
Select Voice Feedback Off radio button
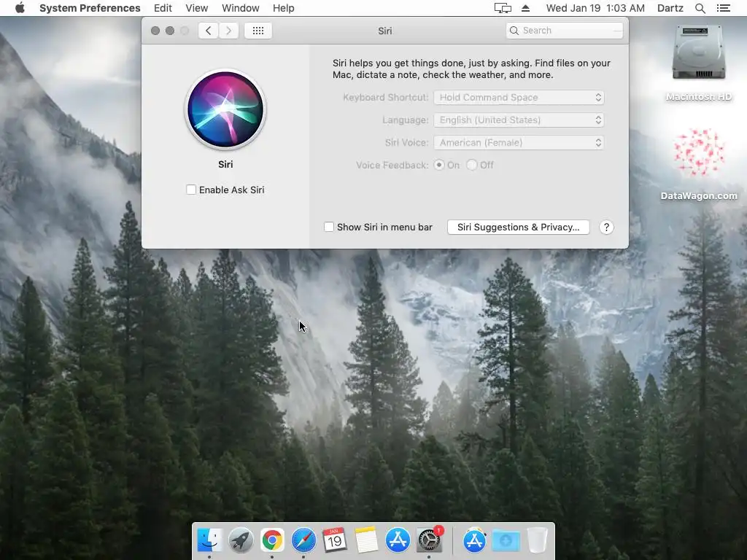click(472, 165)
